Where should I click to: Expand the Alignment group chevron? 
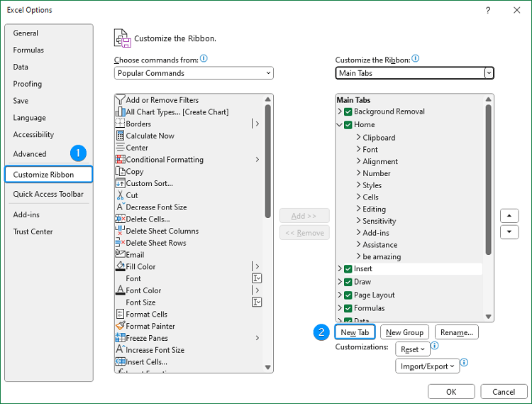click(x=358, y=161)
